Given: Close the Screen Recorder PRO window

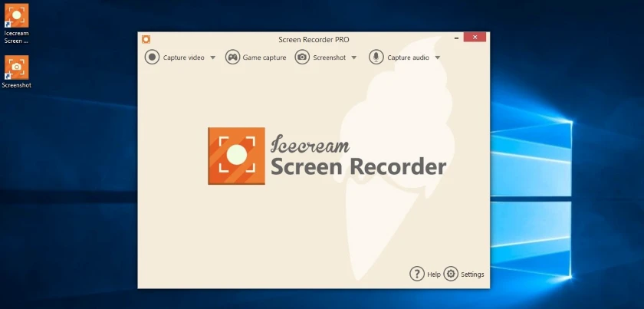Looking at the screenshot, I should tap(475, 37).
